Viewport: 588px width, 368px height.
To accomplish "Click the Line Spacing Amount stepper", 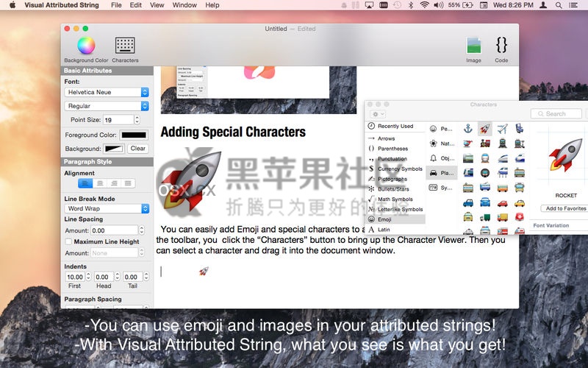I will click(141, 230).
